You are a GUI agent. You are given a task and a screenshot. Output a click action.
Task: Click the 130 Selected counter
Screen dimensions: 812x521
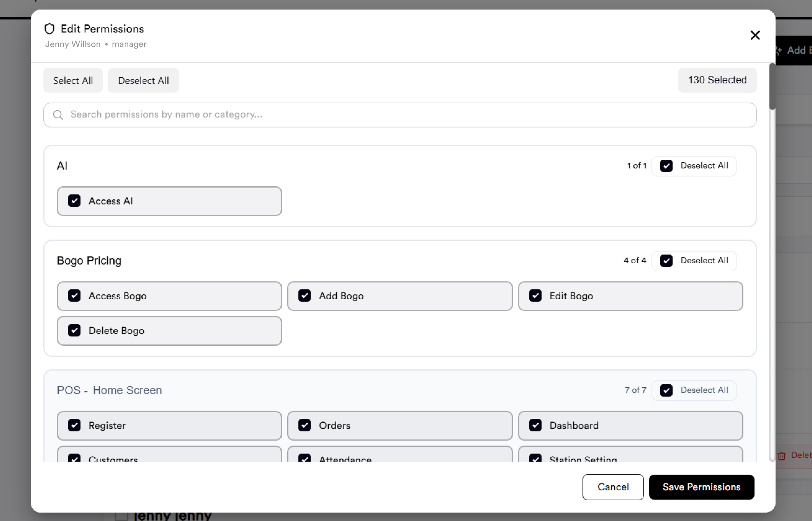click(x=717, y=80)
